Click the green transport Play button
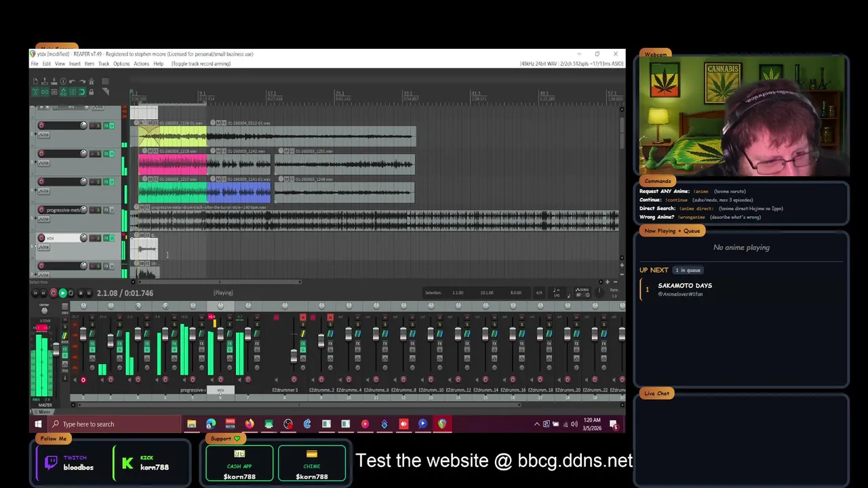 pos(62,293)
